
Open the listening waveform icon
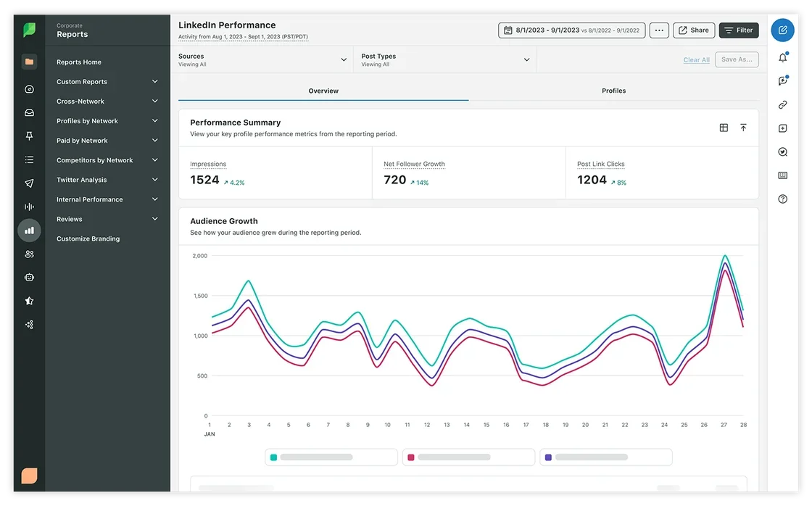click(30, 207)
